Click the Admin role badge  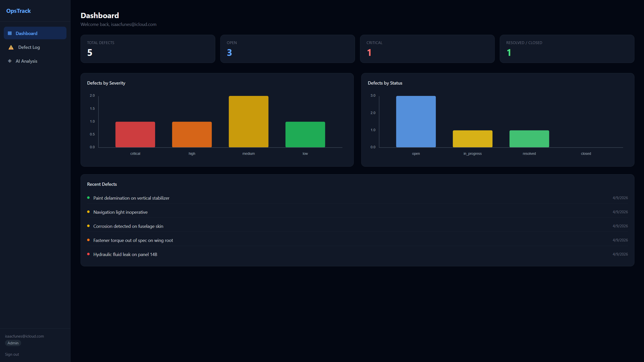click(x=13, y=343)
